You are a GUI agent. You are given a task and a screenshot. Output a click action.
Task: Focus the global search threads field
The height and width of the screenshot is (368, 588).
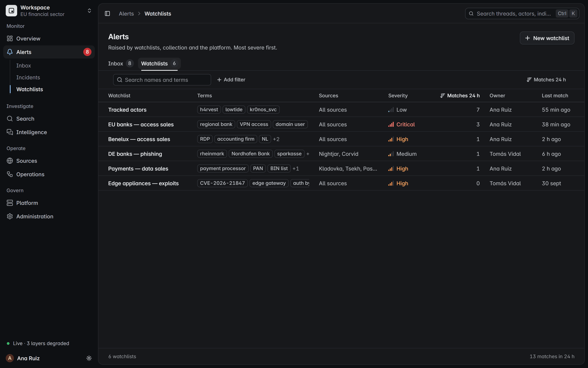pos(522,14)
